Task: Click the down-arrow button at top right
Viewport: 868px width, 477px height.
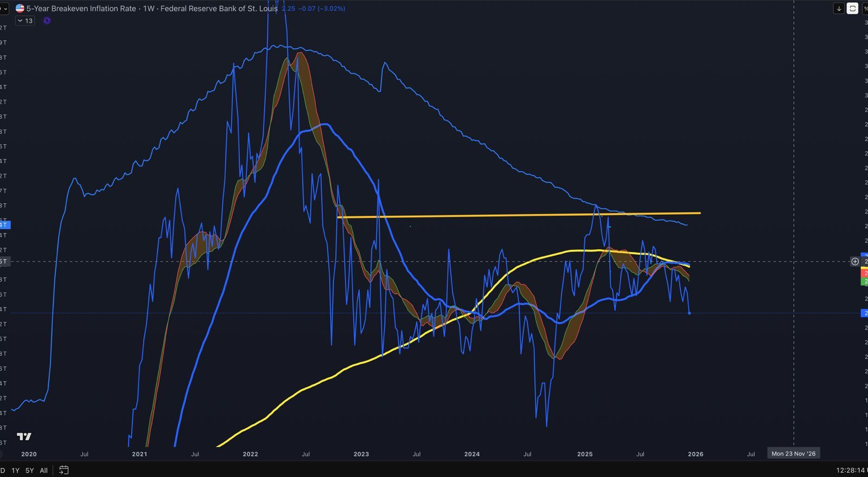Action: point(839,9)
